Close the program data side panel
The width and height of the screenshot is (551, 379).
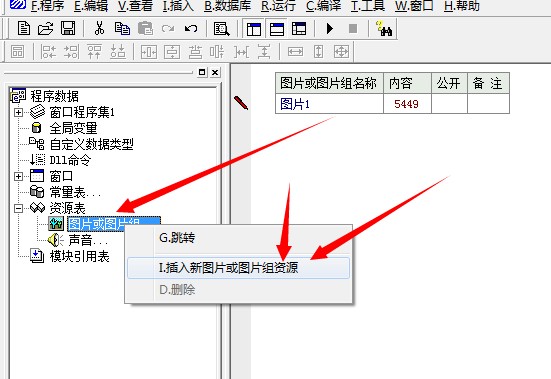[215, 72]
